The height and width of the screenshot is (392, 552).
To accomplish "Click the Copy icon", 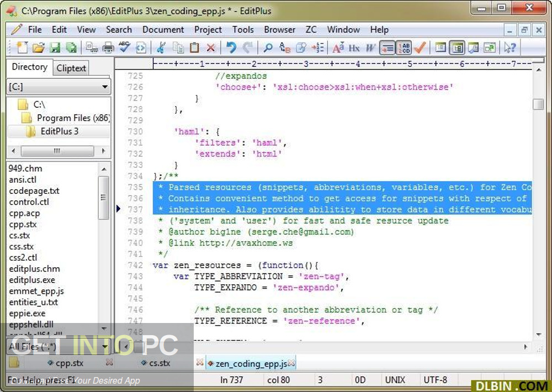I will (178, 47).
